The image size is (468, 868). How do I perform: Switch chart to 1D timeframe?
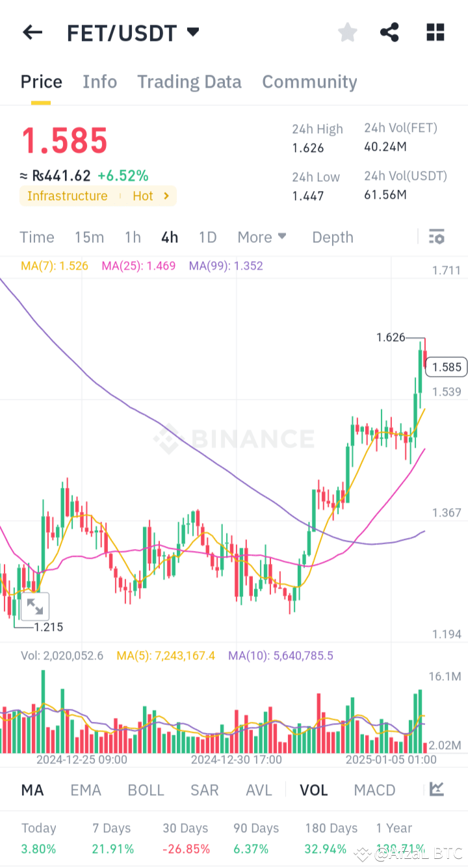[x=207, y=237]
